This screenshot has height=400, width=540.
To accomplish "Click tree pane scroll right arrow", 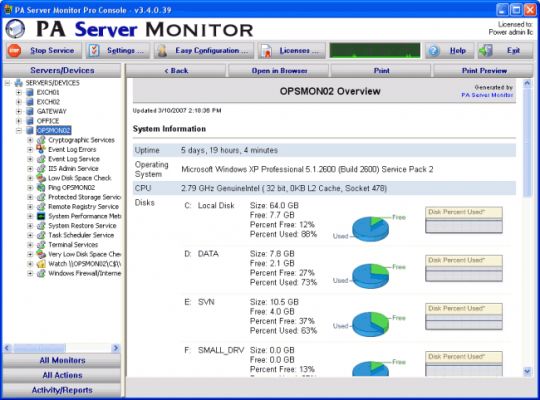I will pos(116,348).
